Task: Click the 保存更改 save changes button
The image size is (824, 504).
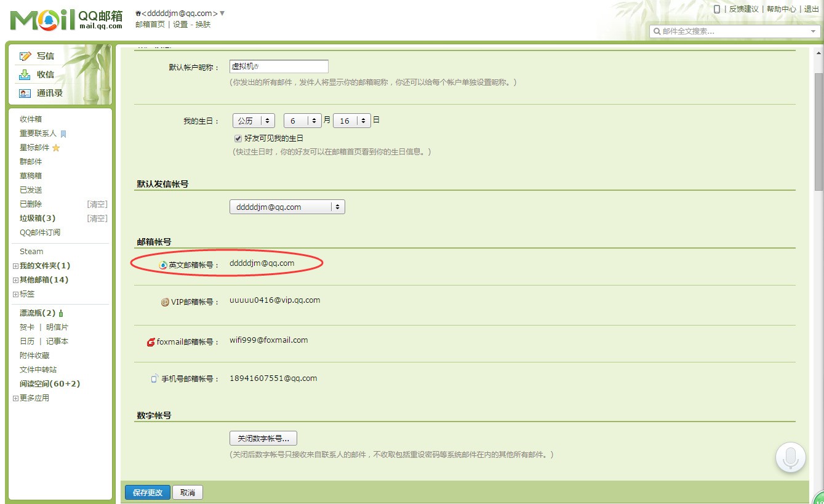Action: [147, 492]
